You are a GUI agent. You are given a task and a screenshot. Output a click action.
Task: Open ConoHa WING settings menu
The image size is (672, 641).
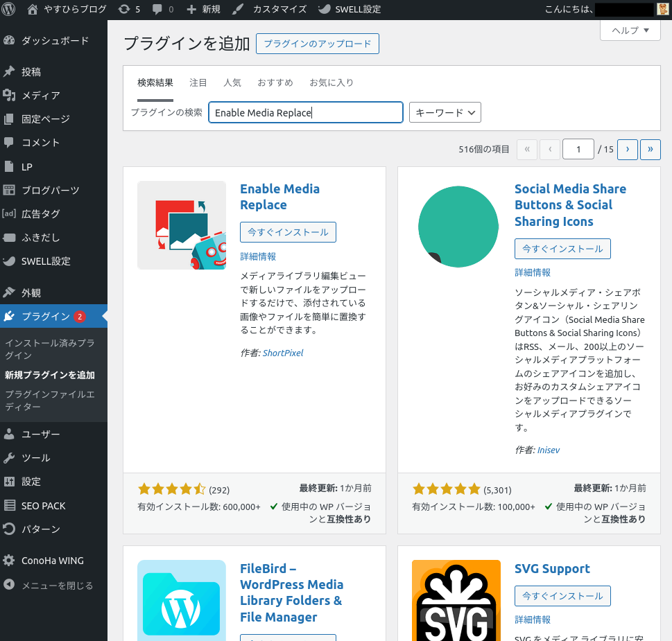pos(52,561)
